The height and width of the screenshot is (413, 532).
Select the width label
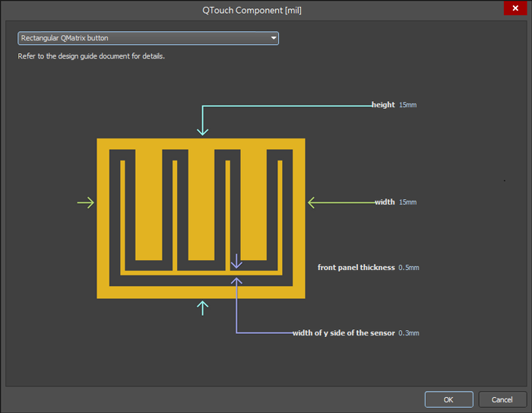pyautogui.click(x=385, y=202)
